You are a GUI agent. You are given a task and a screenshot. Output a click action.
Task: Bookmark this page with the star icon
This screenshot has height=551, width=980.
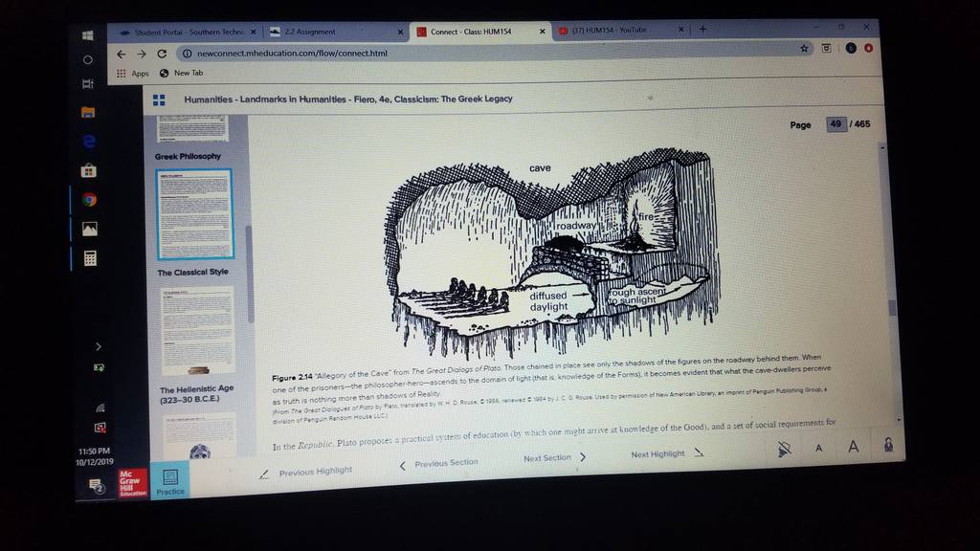[804, 48]
